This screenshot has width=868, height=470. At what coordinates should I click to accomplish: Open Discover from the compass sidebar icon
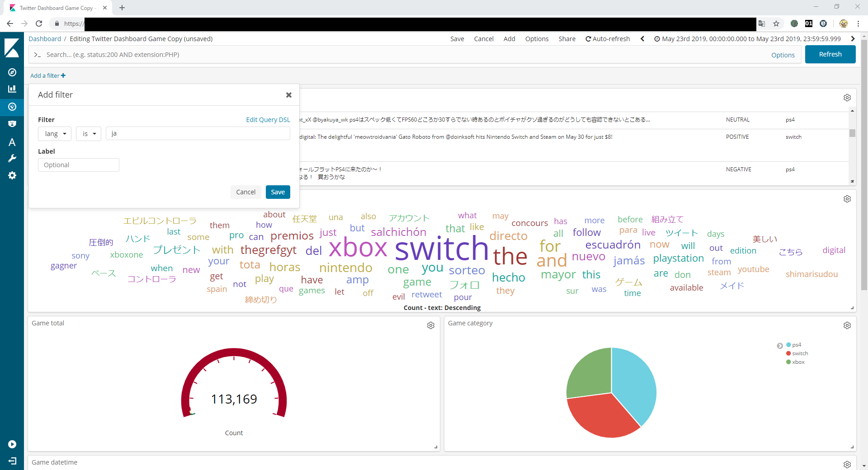12,72
